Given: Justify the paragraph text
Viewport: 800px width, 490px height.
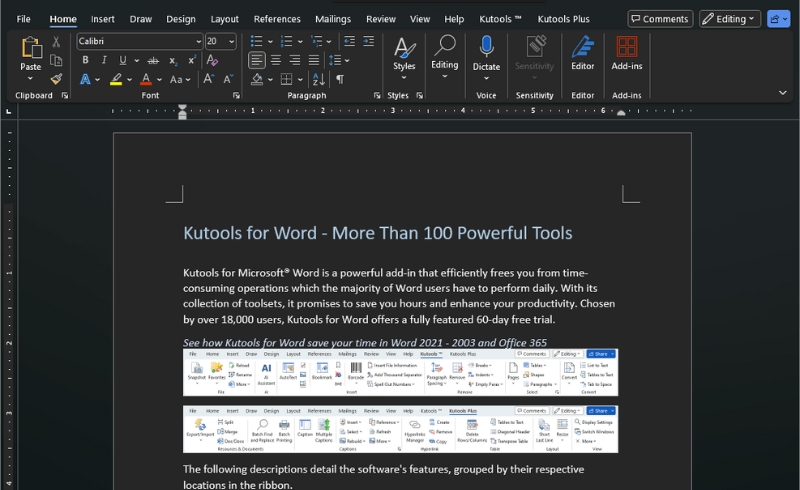Looking at the screenshot, I should (x=314, y=60).
